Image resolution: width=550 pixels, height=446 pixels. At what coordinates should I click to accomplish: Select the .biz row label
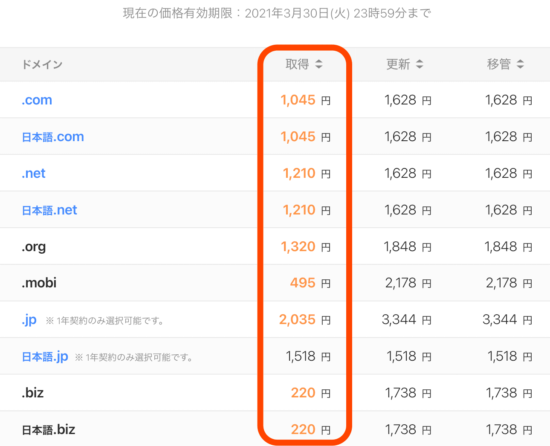coord(33,393)
